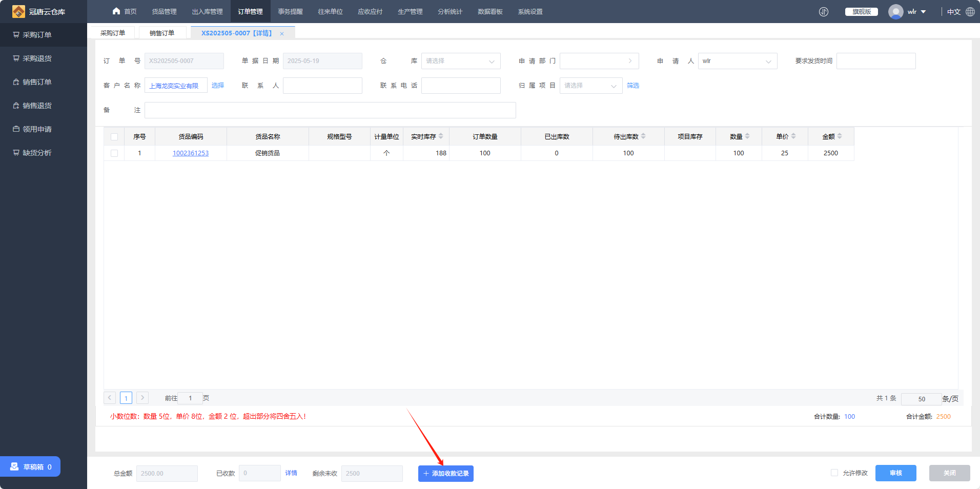
Task: Open the 往来单位 menu
Action: point(330,11)
